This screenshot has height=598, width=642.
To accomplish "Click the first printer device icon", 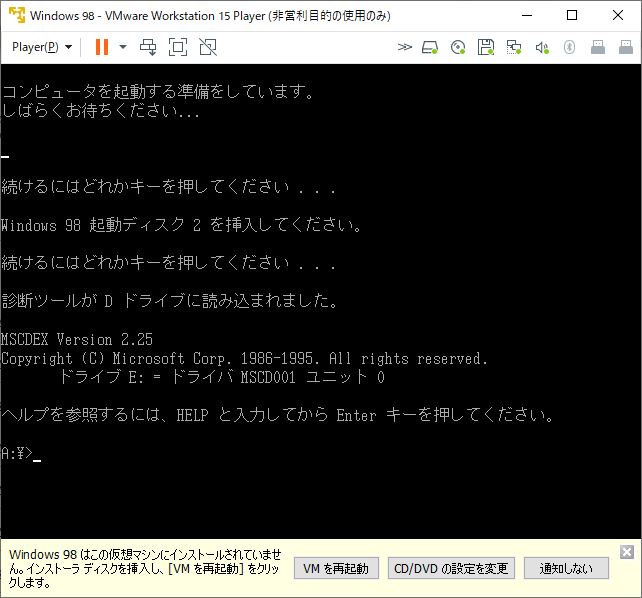I will coord(598,47).
